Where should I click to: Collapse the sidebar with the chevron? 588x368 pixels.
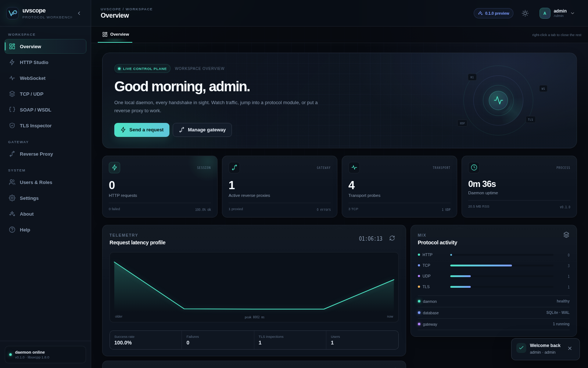(x=79, y=13)
